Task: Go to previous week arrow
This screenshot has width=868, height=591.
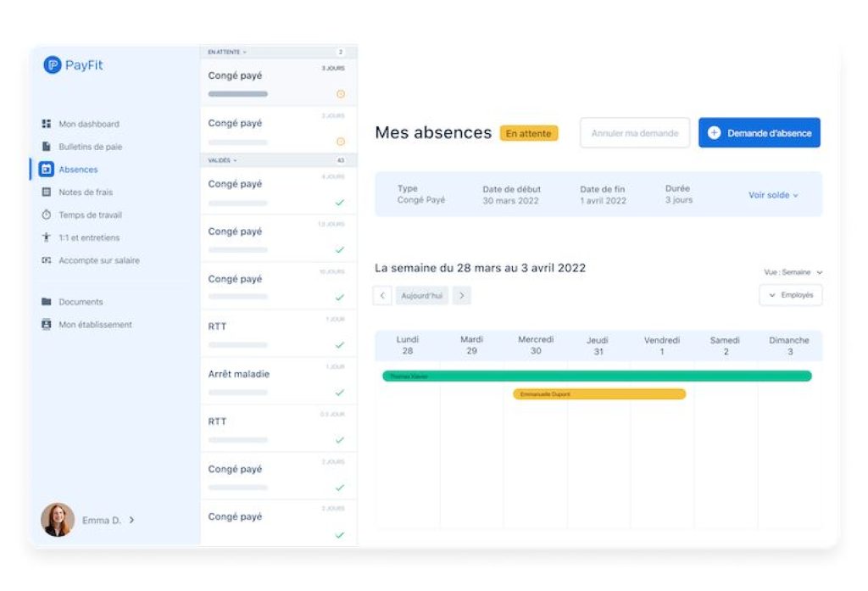Action: click(382, 295)
